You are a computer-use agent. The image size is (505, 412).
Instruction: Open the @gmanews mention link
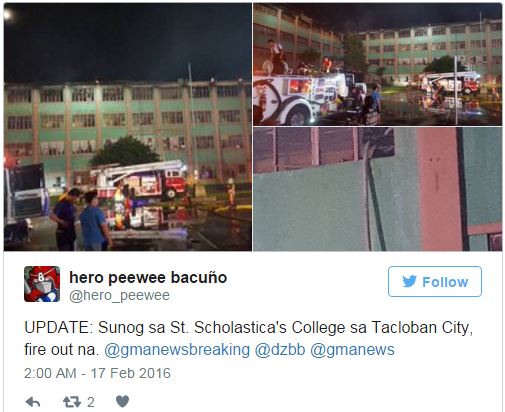pyautogui.click(x=352, y=350)
